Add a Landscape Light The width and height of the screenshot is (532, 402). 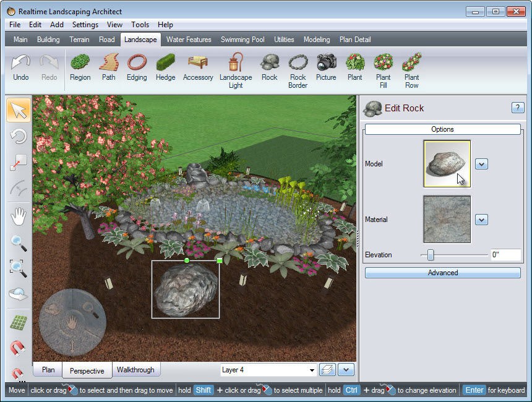236,71
